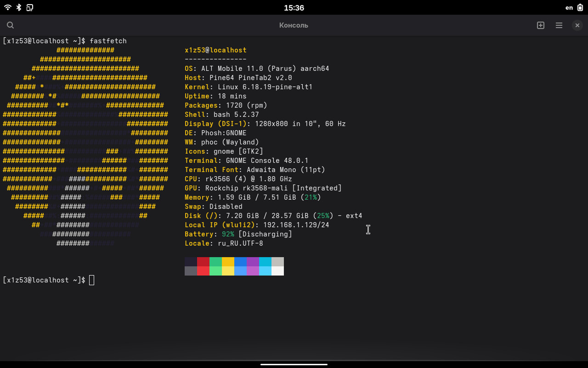
Task: Tap the battery indicator icon
Action: [580, 7]
